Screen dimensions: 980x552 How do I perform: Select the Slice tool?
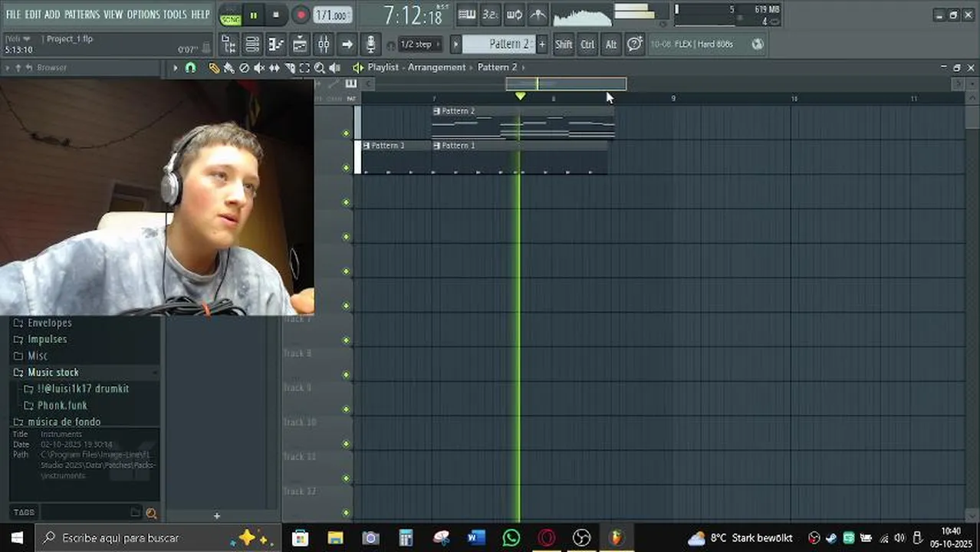coord(290,67)
